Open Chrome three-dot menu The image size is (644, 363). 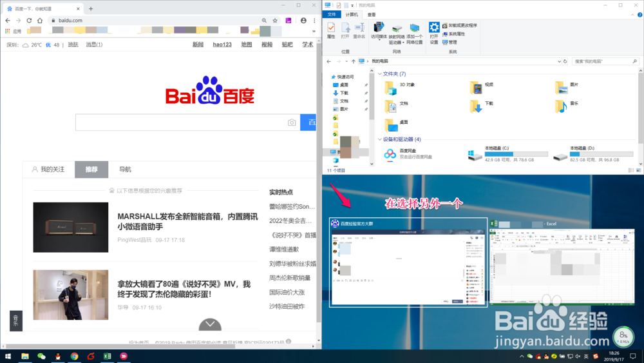click(314, 20)
